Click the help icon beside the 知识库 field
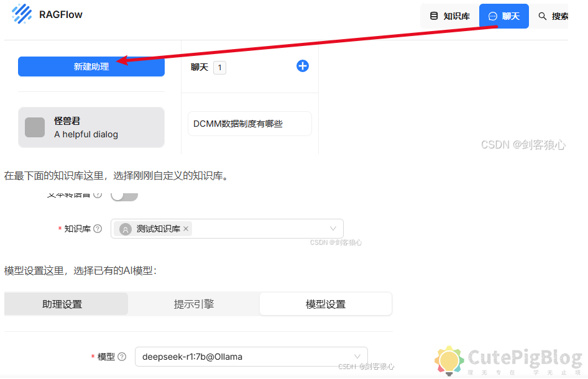Viewport: 588px width, 379px height. coord(98,228)
